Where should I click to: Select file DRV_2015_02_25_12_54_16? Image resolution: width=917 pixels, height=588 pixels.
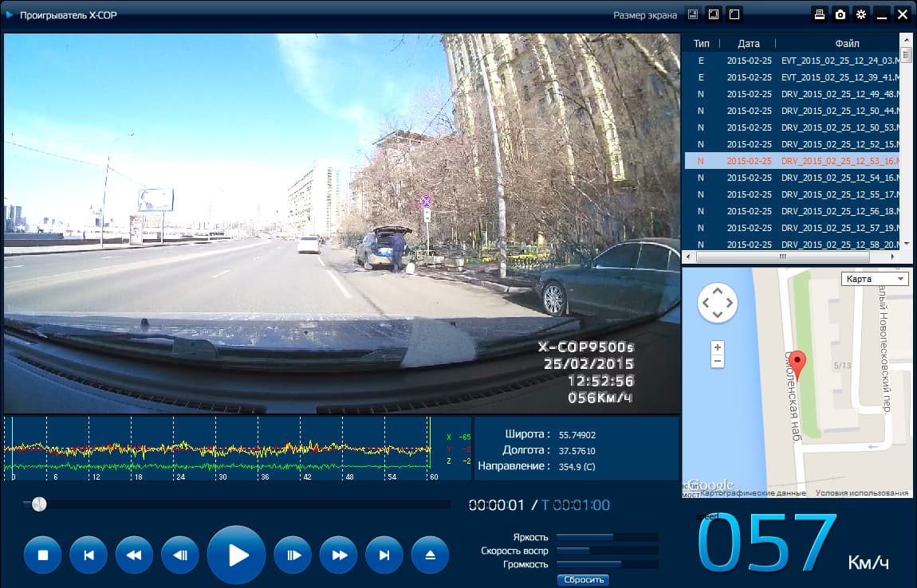pyautogui.click(x=792, y=178)
